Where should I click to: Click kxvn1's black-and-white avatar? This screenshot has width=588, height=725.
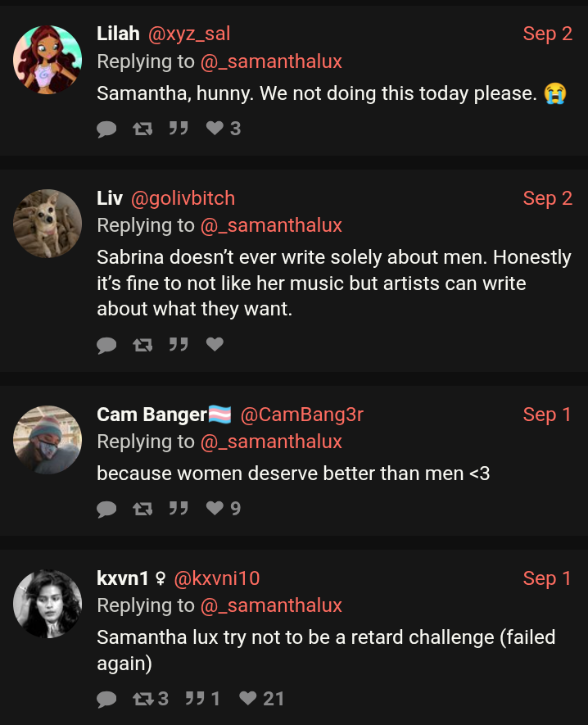47,604
